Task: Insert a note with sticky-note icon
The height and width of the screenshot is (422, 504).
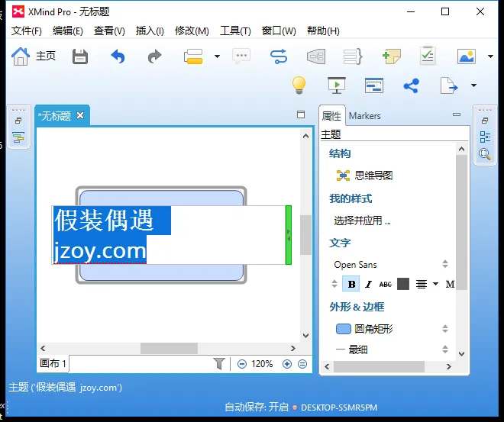Action: coord(392,56)
